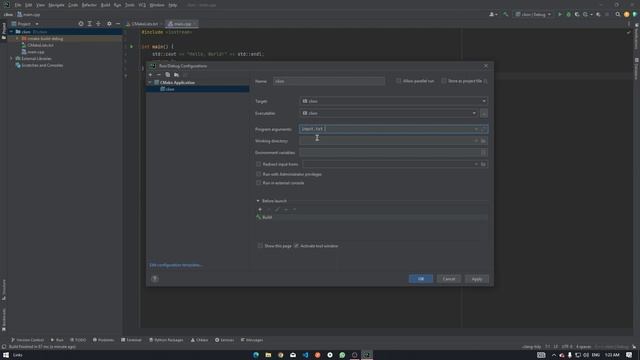Open Visual Studio Code from taskbar

(x=305, y=355)
